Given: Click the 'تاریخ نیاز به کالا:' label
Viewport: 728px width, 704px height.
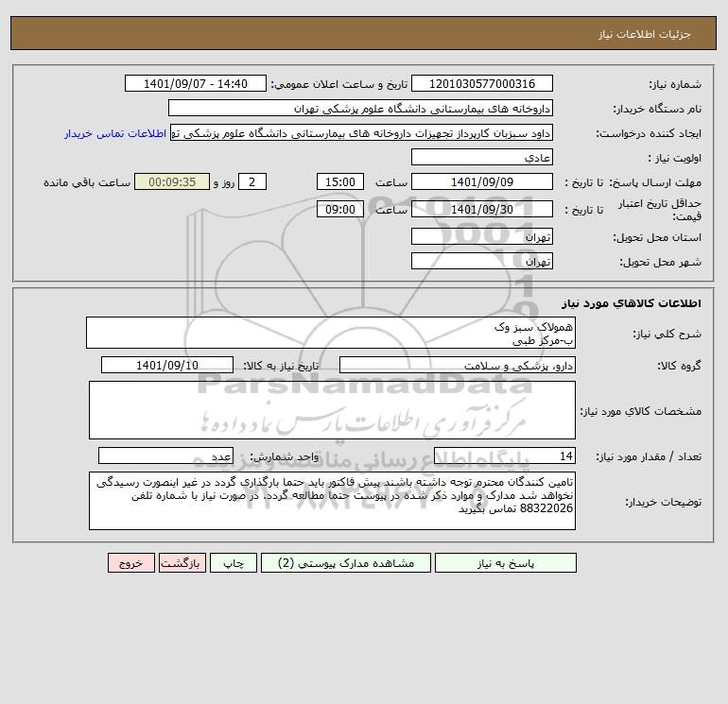Looking at the screenshot, I should [282, 366].
